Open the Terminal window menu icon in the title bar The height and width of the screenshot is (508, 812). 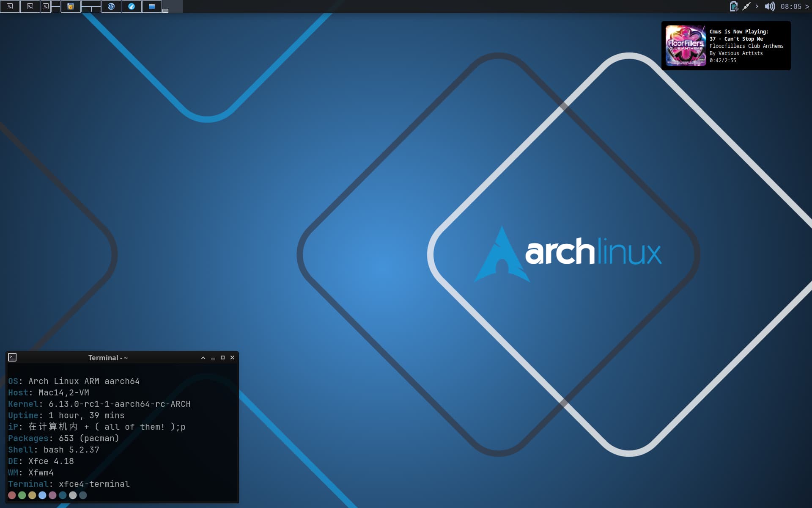coord(12,358)
